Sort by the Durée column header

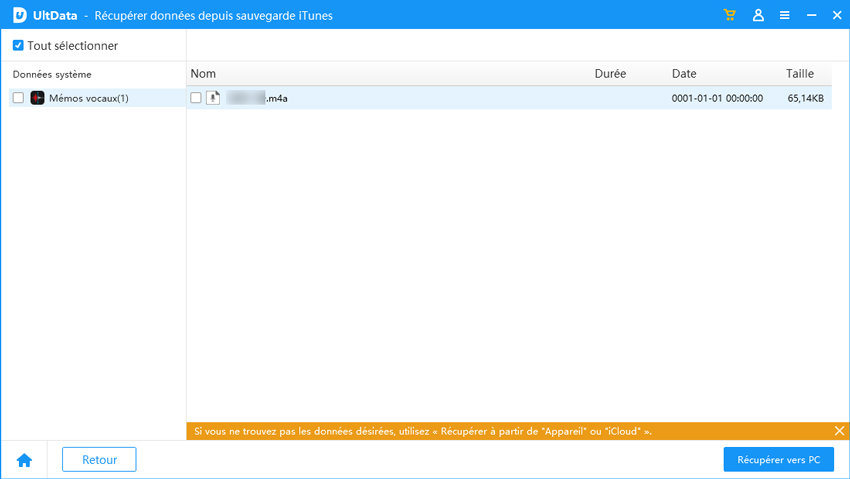click(x=610, y=74)
